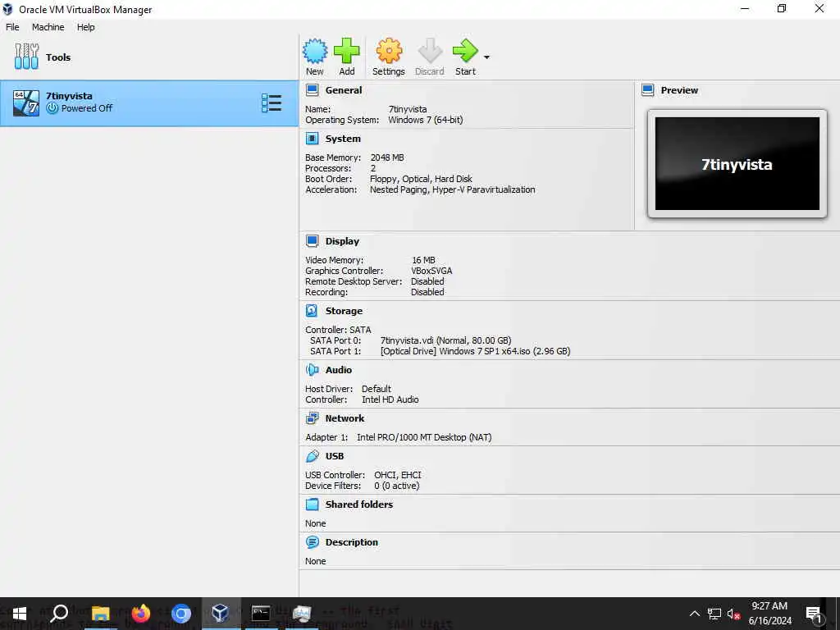Click the General section icon
This screenshot has width=840, height=630.
(x=313, y=90)
